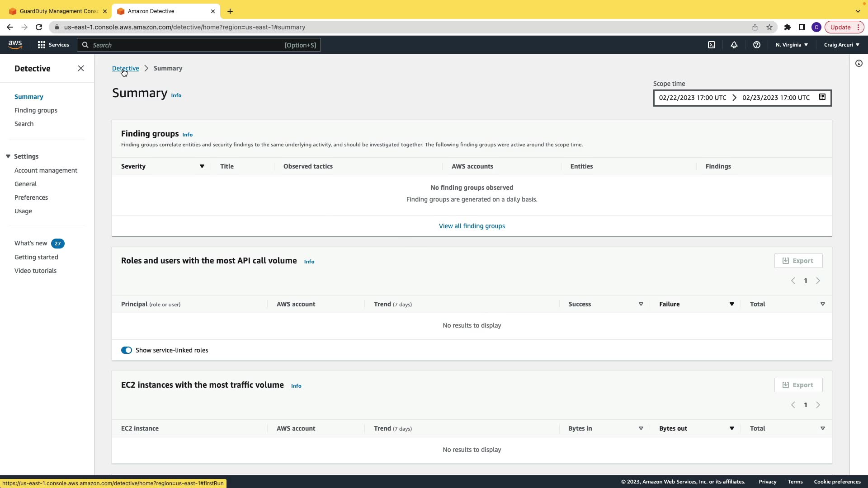The width and height of the screenshot is (868, 488).
Task: Bookmark page with the star icon
Action: point(769,27)
